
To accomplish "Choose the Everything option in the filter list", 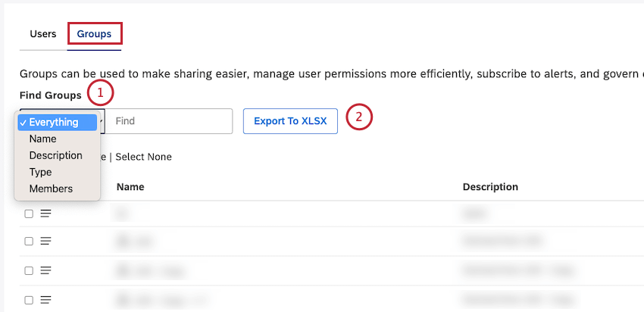I will [x=57, y=123].
